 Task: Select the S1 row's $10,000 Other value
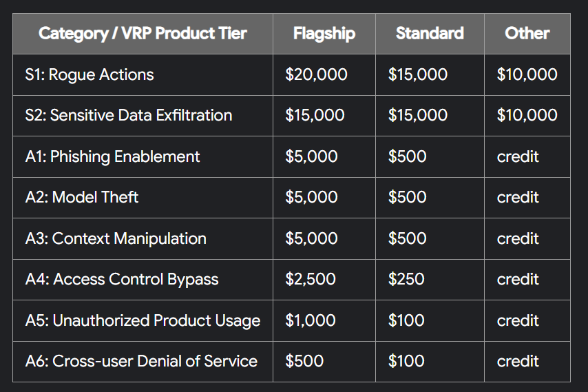tap(527, 74)
